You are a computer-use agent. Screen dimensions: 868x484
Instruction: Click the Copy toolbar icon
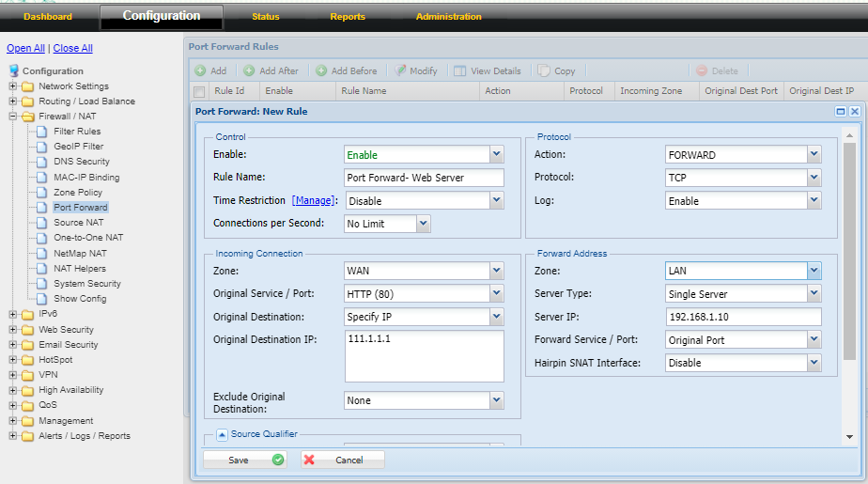pos(544,70)
